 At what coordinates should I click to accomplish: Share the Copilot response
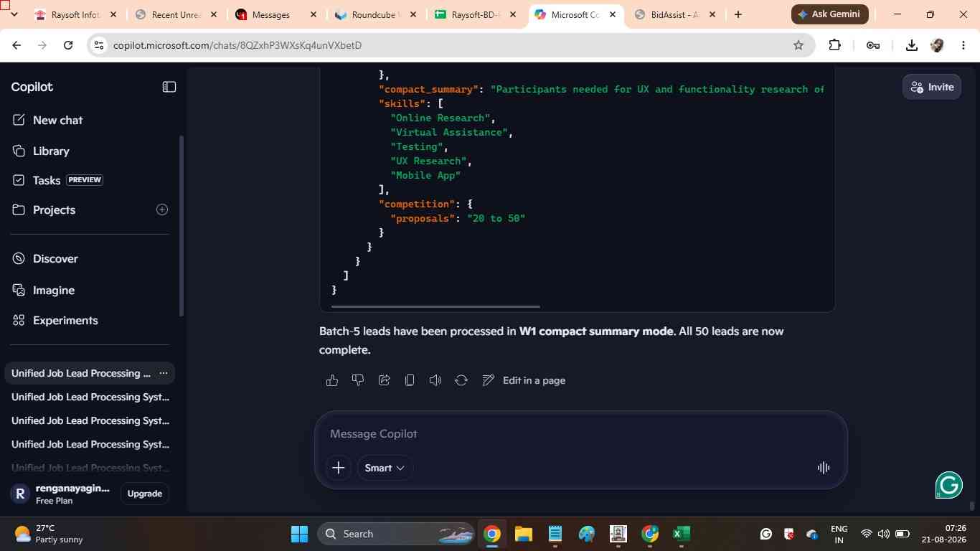[384, 380]
